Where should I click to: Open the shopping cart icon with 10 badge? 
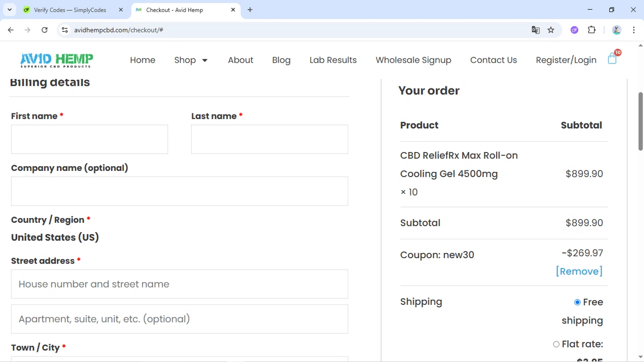click(614, 58)
